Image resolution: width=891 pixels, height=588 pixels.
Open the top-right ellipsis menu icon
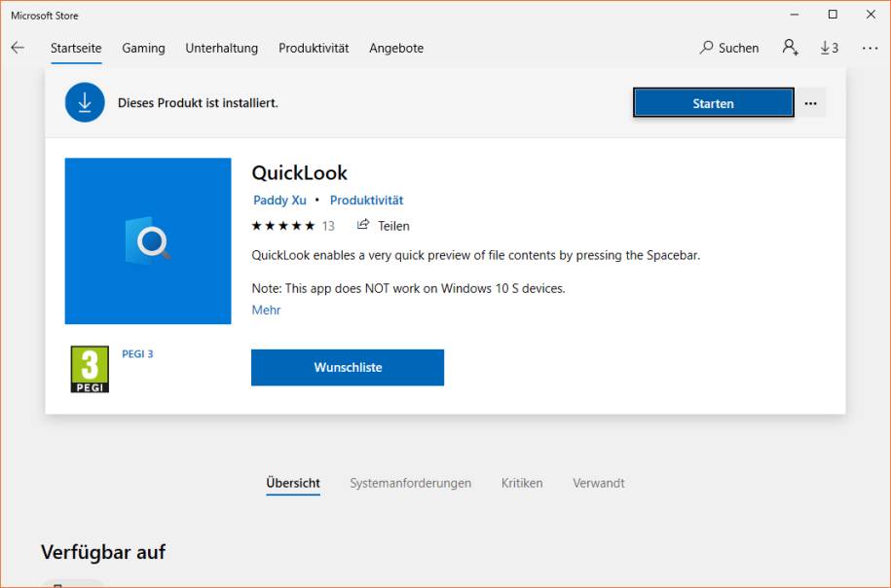click(870, 47)
